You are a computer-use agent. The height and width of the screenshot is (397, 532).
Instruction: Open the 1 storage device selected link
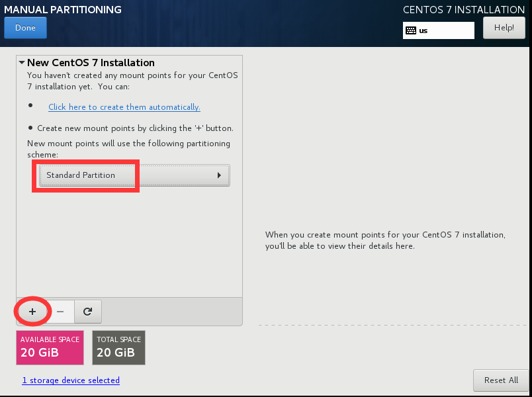coord(71,380)
